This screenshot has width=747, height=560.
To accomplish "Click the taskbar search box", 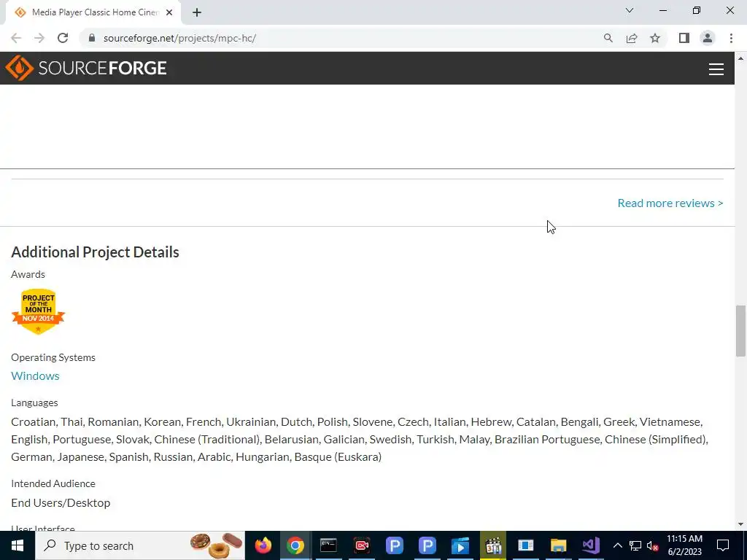I will (141, 545).
